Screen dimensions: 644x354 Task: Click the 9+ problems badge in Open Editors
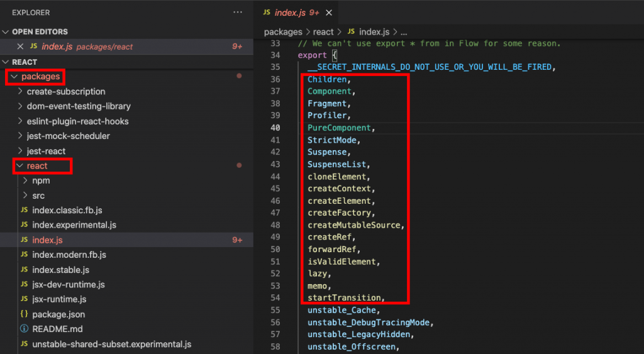pyautogui.click(x=237, y=47)
